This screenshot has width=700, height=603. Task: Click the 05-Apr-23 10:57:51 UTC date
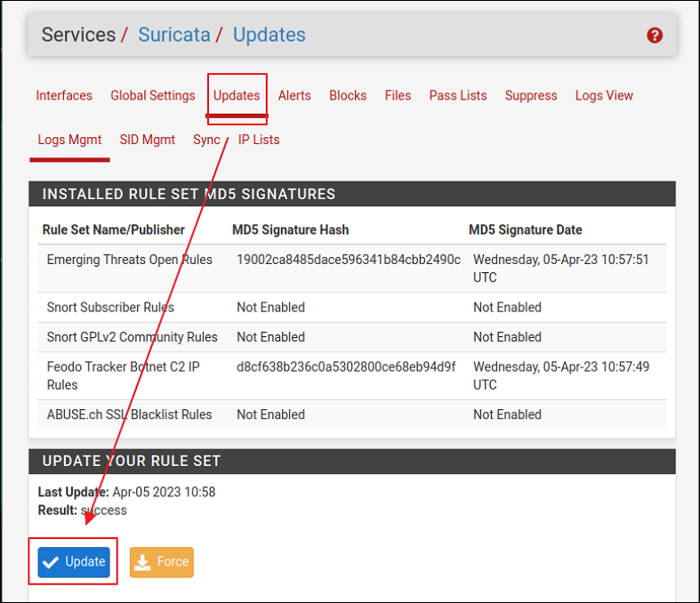tap(561, 269)
